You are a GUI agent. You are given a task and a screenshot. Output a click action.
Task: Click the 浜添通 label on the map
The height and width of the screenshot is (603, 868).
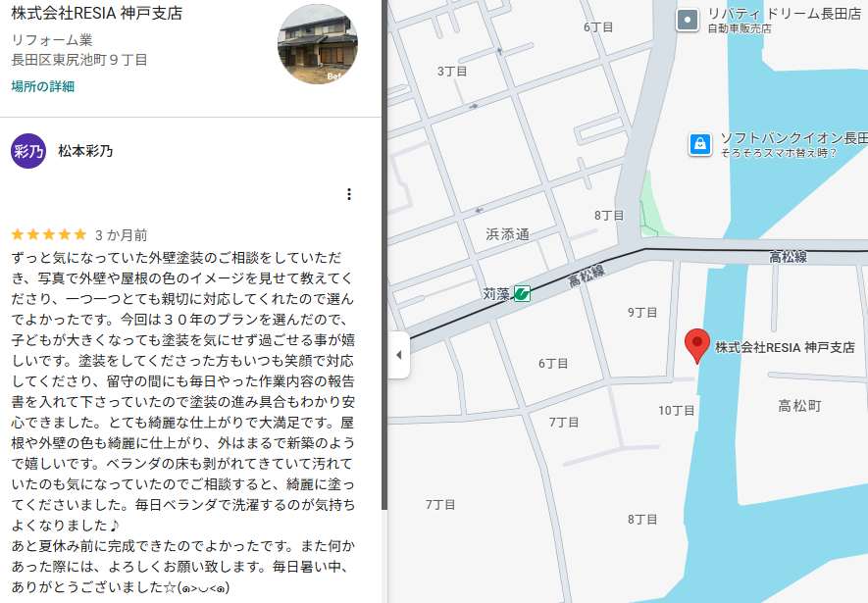pos(507,234)
